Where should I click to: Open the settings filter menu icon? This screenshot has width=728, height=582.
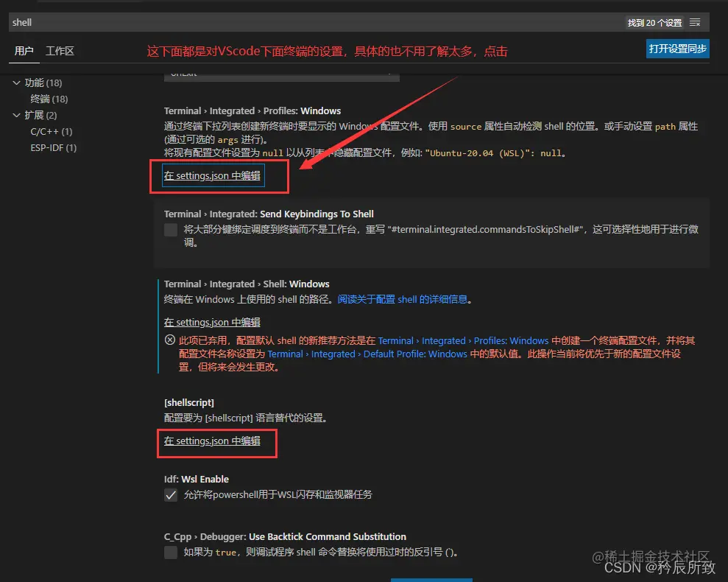pyautogui.click(x=695, y=22)
